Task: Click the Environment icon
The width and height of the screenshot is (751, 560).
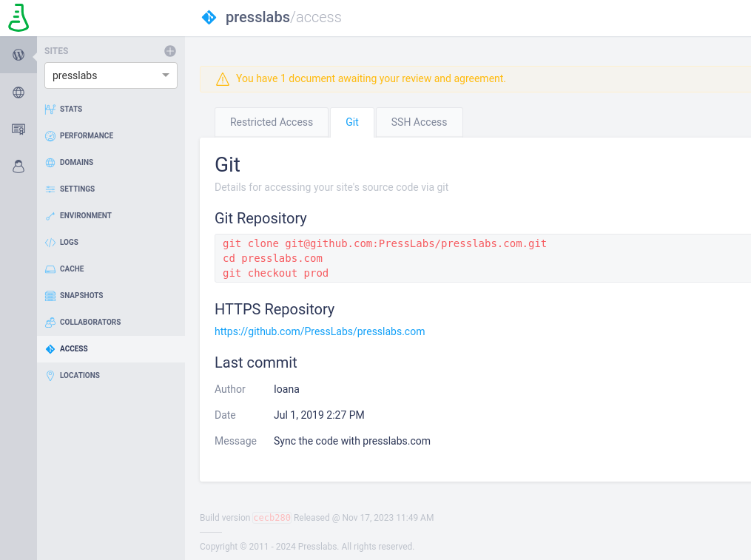Action: (x=50, y=216)
